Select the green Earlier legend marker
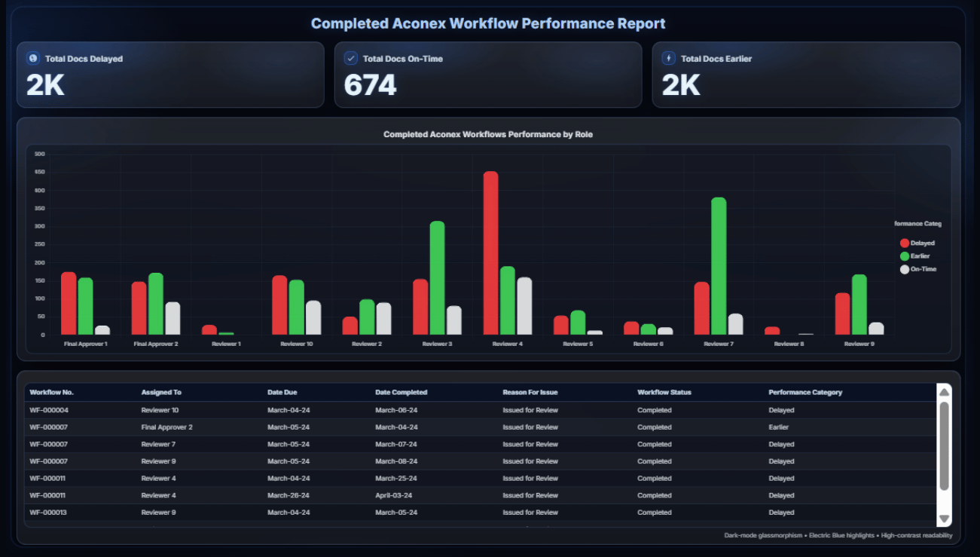 (x=905, y=256)
